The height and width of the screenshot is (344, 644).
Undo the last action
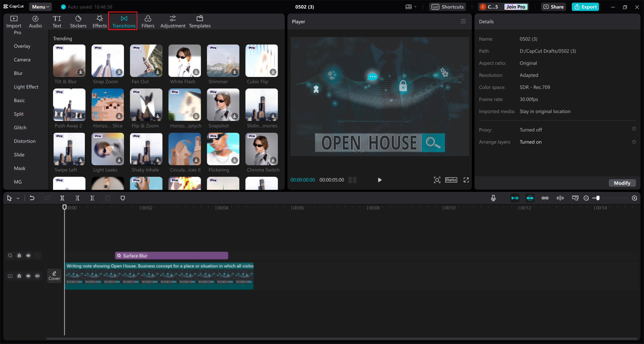coord(32,198)
